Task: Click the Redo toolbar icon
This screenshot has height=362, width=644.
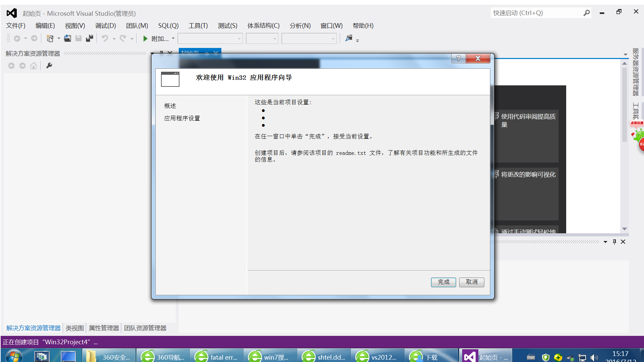Action: coord(123,39)
